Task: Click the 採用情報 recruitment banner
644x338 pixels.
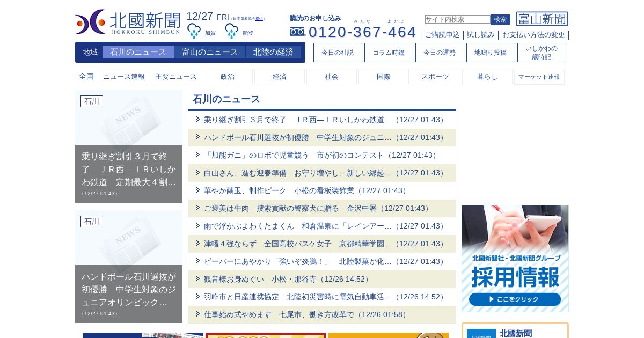Action: [x=515, y=259]
